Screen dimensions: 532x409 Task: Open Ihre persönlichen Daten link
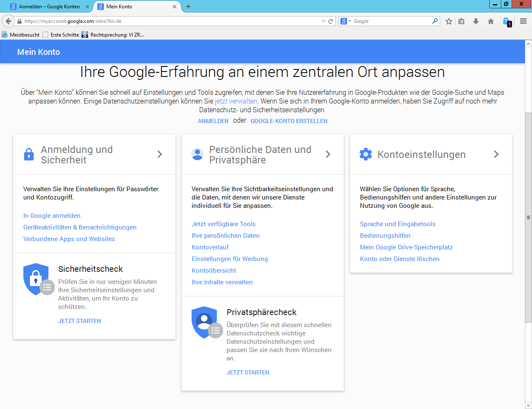click(226, 236)
